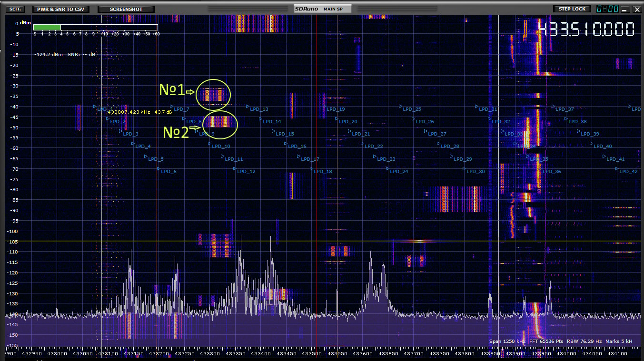Select the LPD_13 channel marker triangle

pyautogui.click(x=248, y=107)
